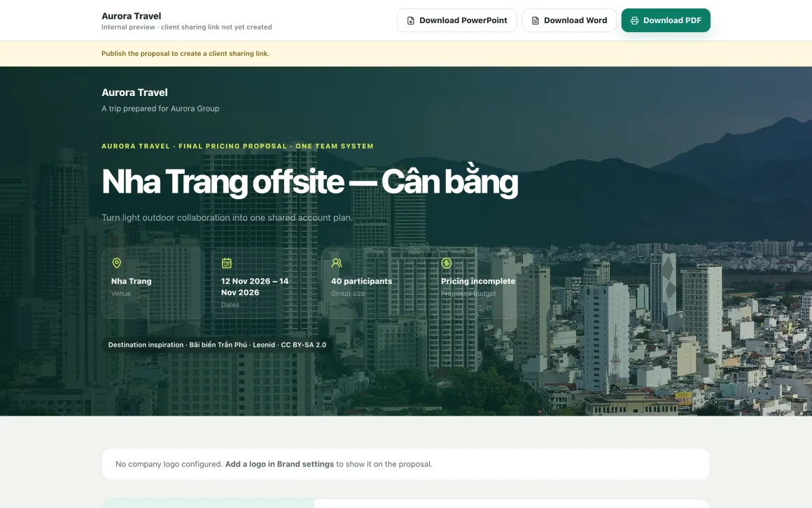Click 'A trip prepared for Aurora Group'
Viewport: 812px width, 508px height.
160,109
